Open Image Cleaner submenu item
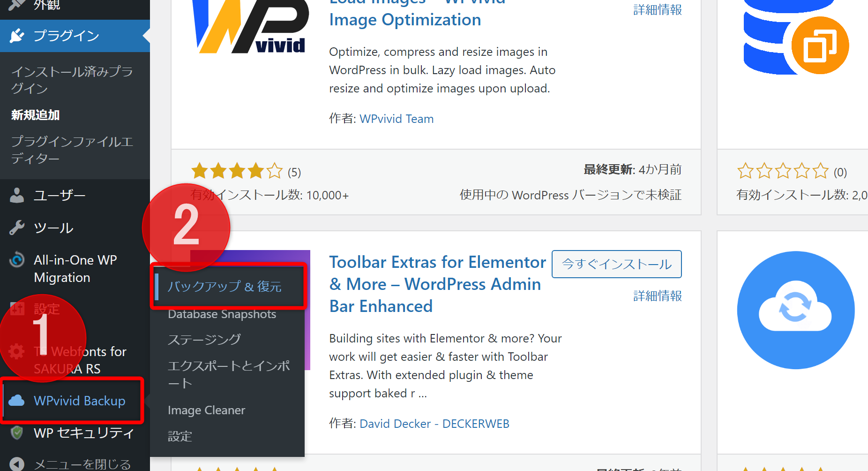The height and width of the screenshot is (471, 868). click(x=206, y=410)
